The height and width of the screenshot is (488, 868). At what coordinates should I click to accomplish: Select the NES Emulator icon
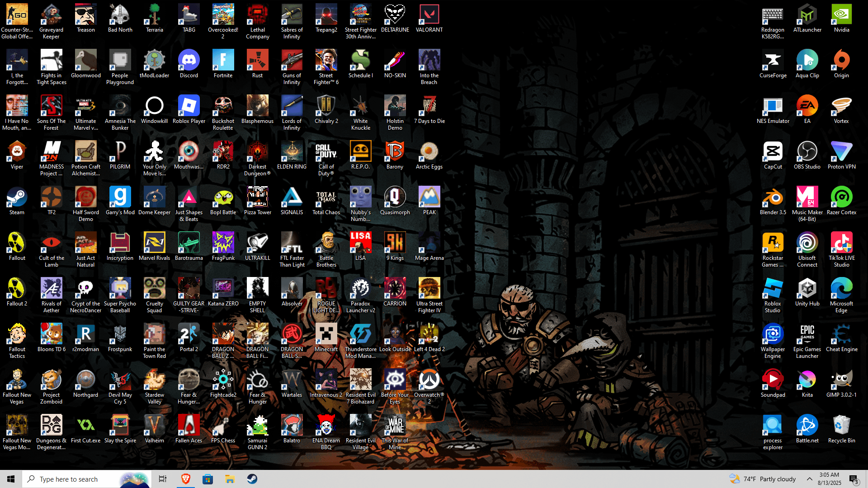pos(773,110)
